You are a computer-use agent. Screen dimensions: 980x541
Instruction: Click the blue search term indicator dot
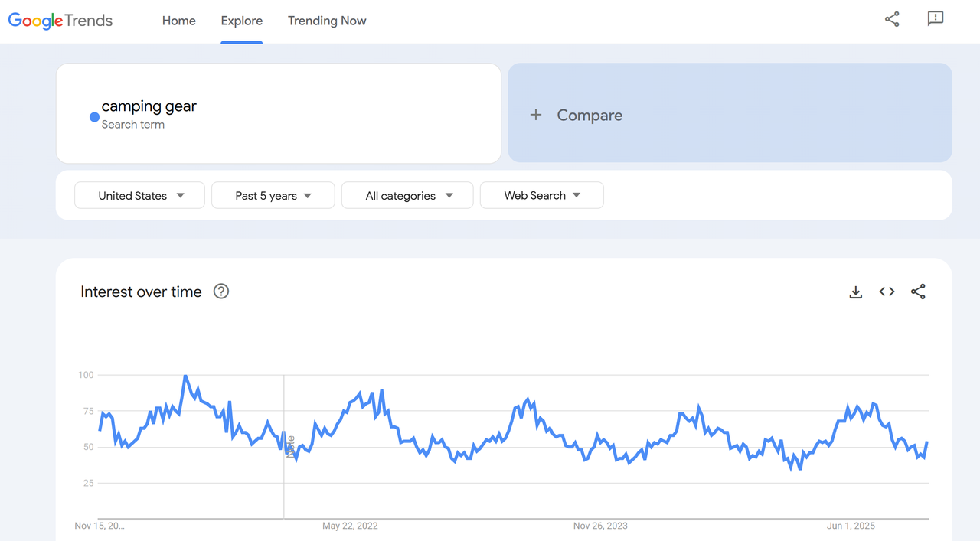point(93,116)
